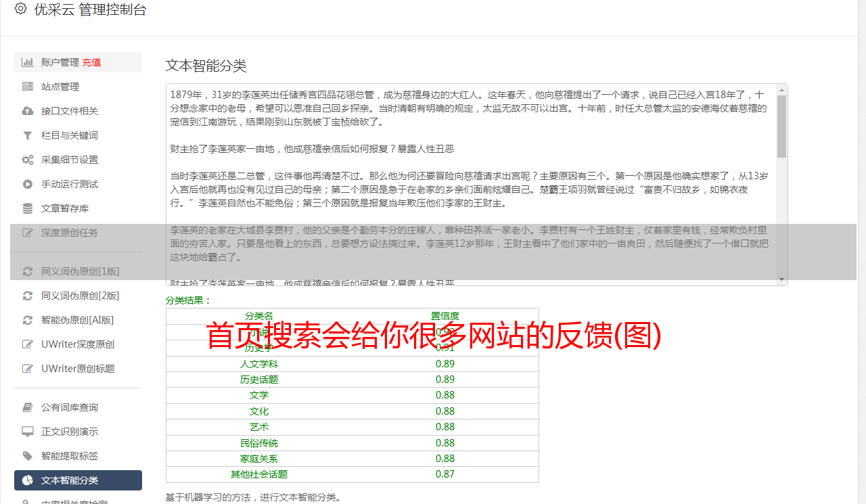
Task: Click the database icon for 文章暂存库
Action: pos(28,208)
